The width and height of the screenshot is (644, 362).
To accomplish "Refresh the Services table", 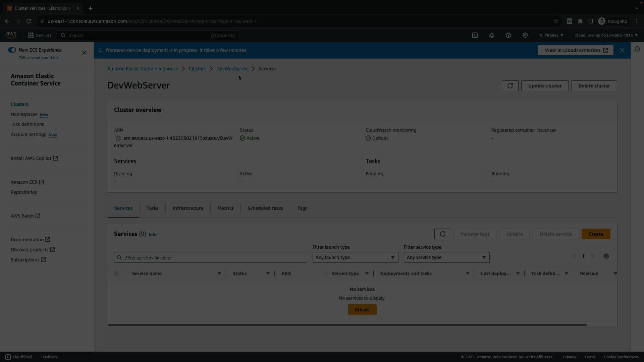I will click(442, 234).
